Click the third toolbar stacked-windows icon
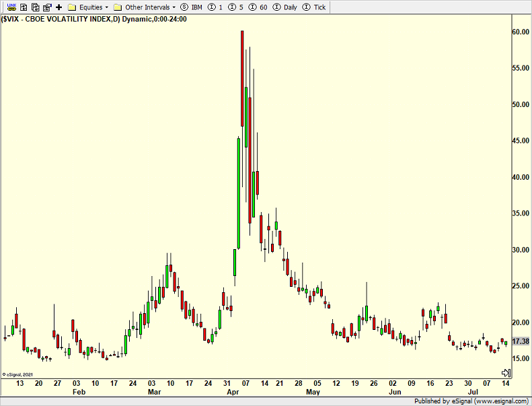532x406 pixels. point(35,7)
